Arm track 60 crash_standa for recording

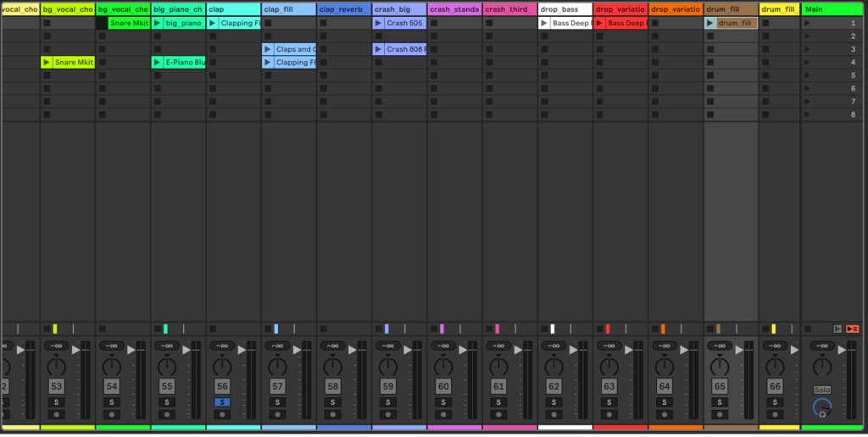click(443, 414)
